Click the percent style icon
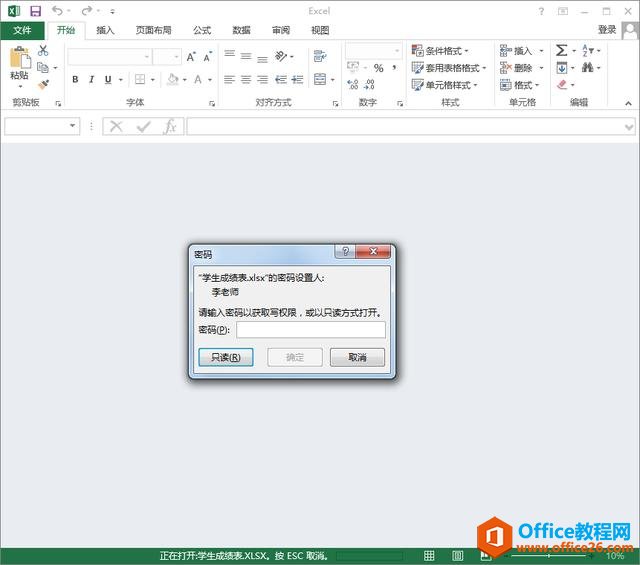Viewport: 640px width, 565px height. point(378,68)
